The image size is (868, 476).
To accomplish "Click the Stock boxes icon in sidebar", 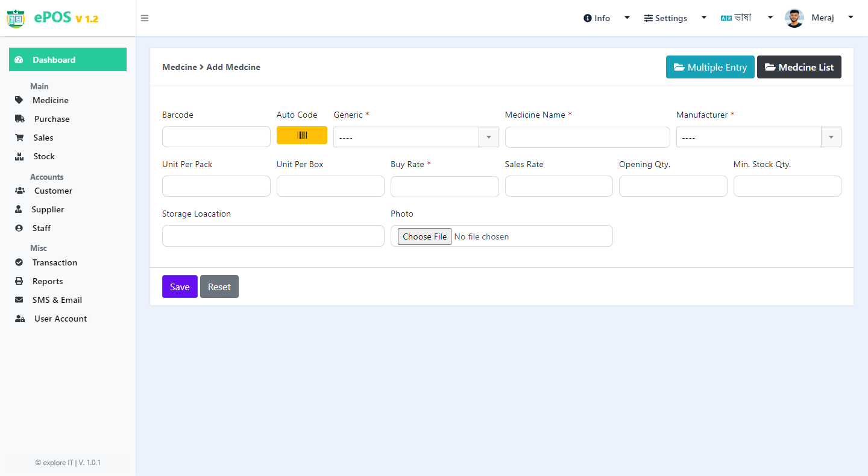I will pos(19,156).
